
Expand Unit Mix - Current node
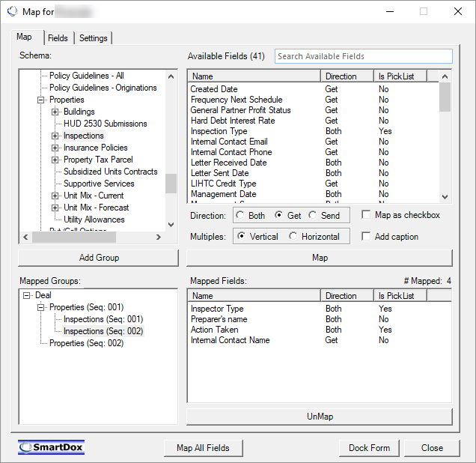[x=55, y=196]
